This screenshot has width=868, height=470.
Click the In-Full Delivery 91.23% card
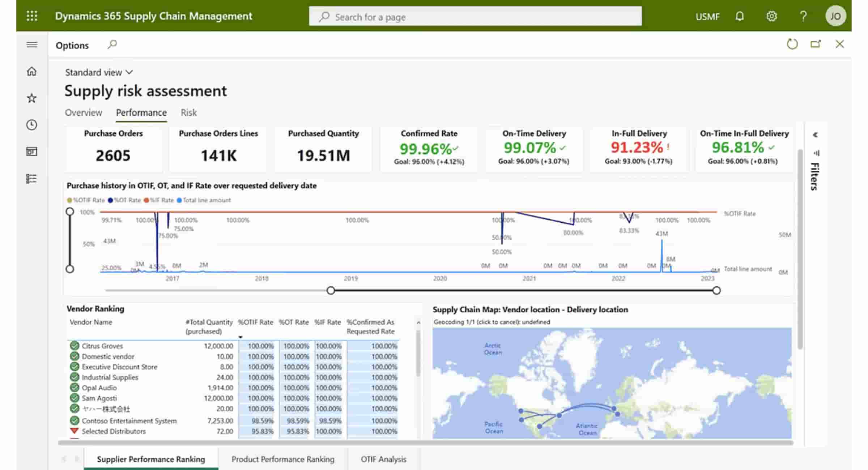[639, 149]
